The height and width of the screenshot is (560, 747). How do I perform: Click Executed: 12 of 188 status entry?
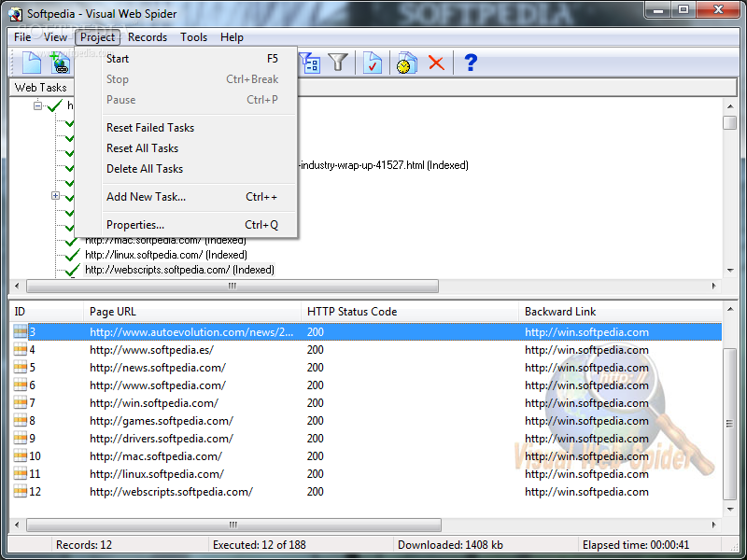pos(260,545)
